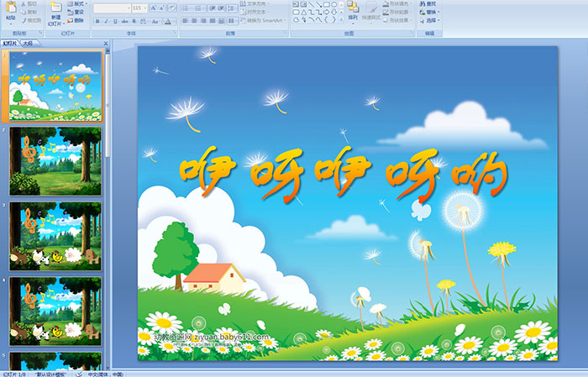Toggle text shadow (S) formatting

(x=134, y=21)
